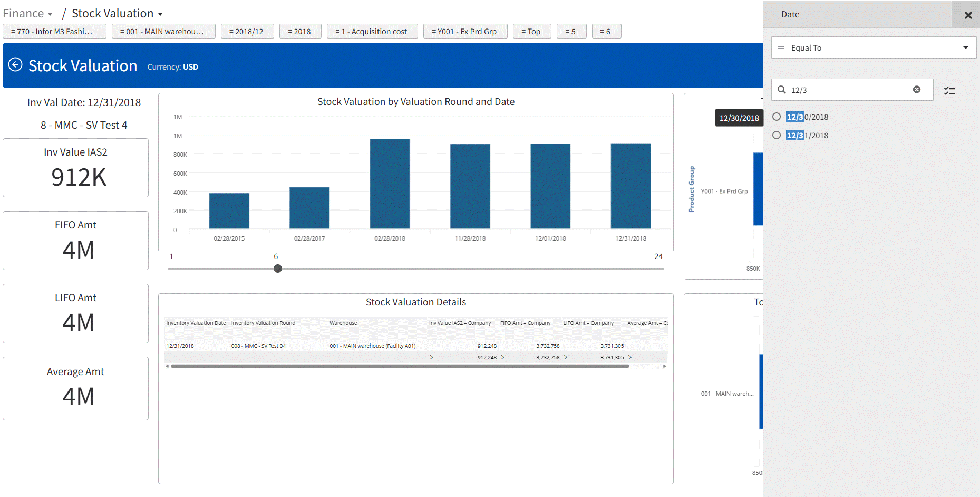
Task: Click the valuation round slider handle
Action: [x=278, y=269]
